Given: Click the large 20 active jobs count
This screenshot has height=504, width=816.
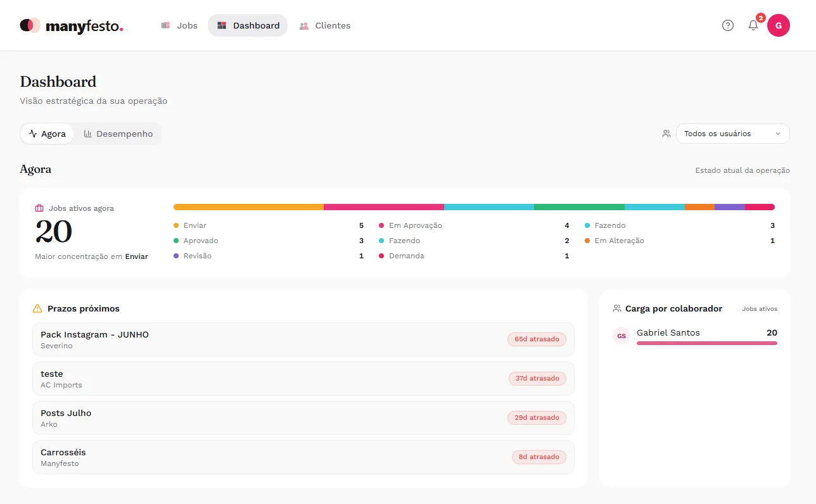Looking at the screenshot, I should [54, 232].
